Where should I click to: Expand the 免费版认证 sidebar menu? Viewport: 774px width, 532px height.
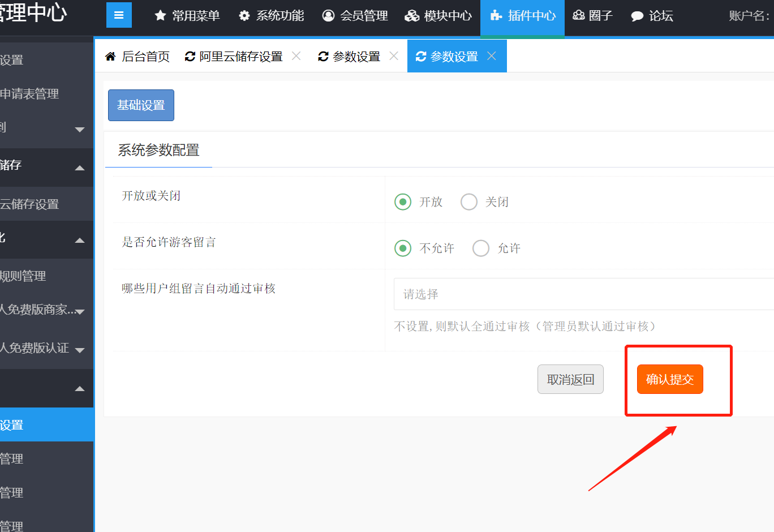(x=80, y=350)
